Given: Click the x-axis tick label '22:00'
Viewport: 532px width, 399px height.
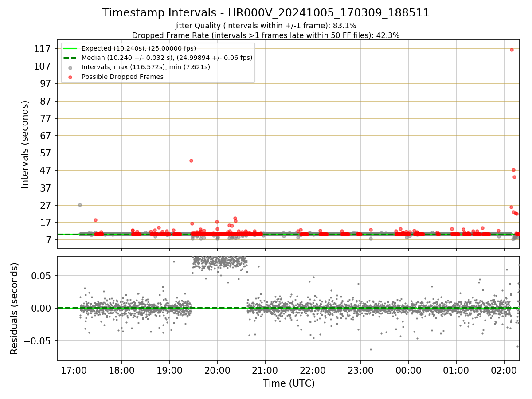Looking at the screenshot, I should point(313,370).
